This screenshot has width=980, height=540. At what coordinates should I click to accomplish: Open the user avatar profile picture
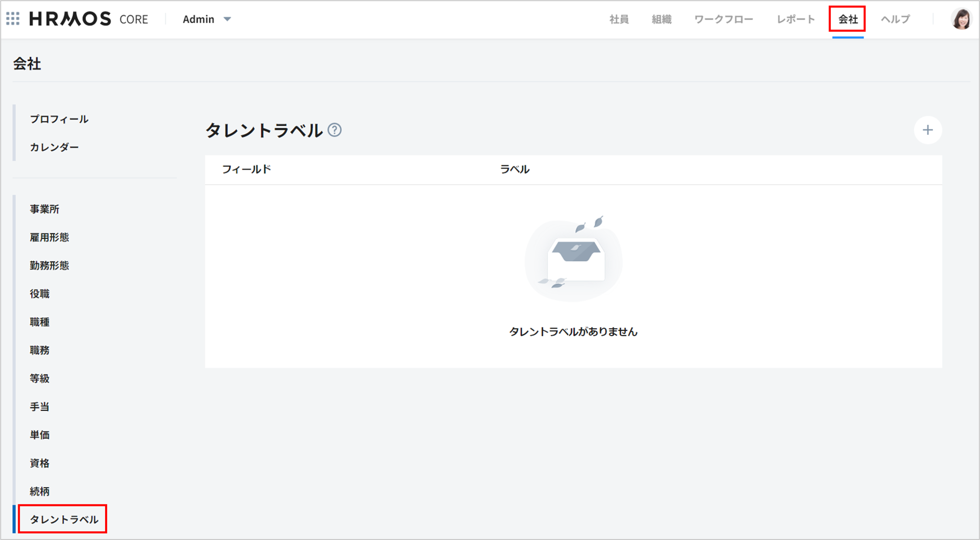click(x=960, y=20)
